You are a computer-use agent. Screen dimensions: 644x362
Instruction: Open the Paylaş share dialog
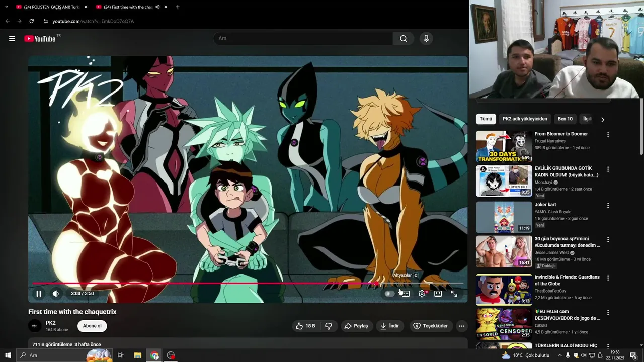pyautogui.click(x=356, y=326)
